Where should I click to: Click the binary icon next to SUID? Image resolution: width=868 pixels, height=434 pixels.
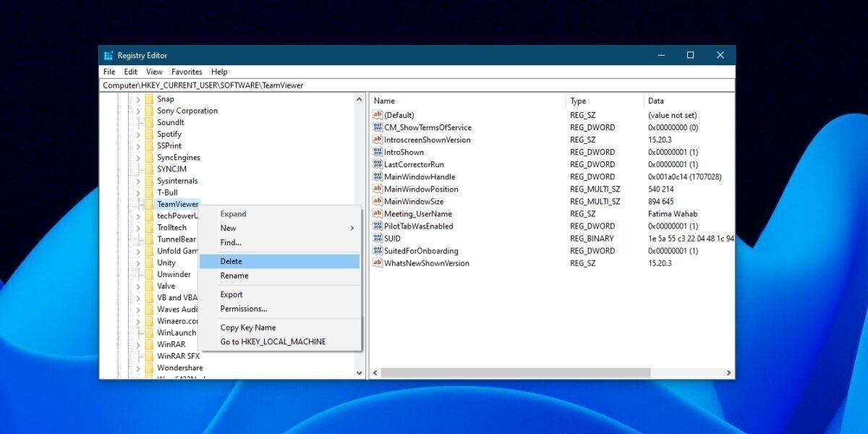click(377, 238)
